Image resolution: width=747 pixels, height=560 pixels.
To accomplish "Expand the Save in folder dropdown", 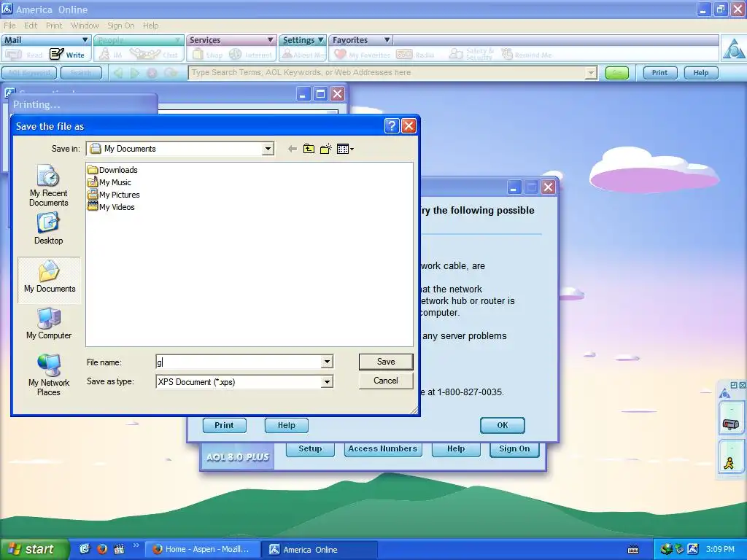I will click(x=268, y=149).
